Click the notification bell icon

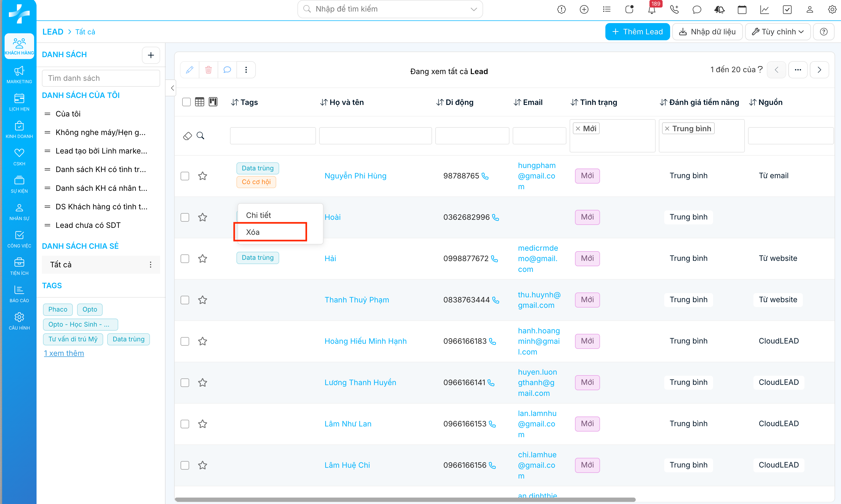point(651,9)
